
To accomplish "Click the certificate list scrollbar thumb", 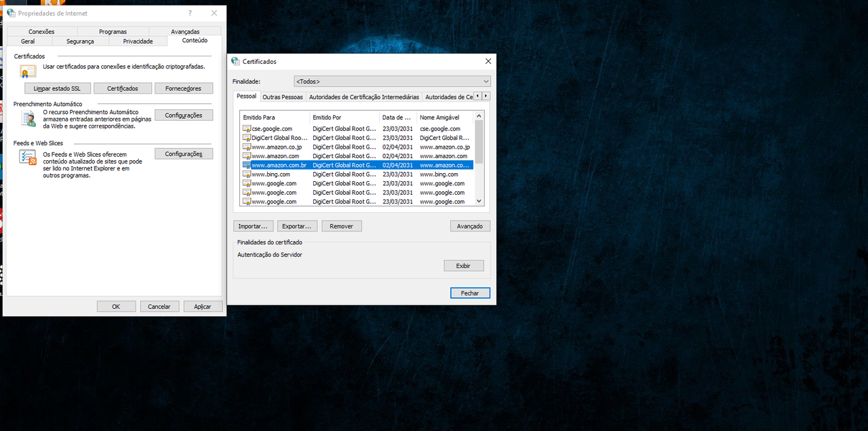I will (x=479, y=142).
